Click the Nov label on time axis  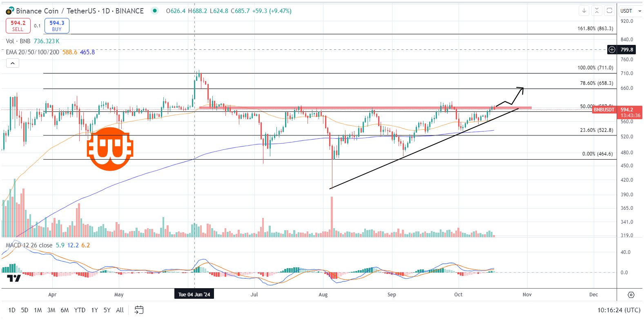click(x=527, y=295)
